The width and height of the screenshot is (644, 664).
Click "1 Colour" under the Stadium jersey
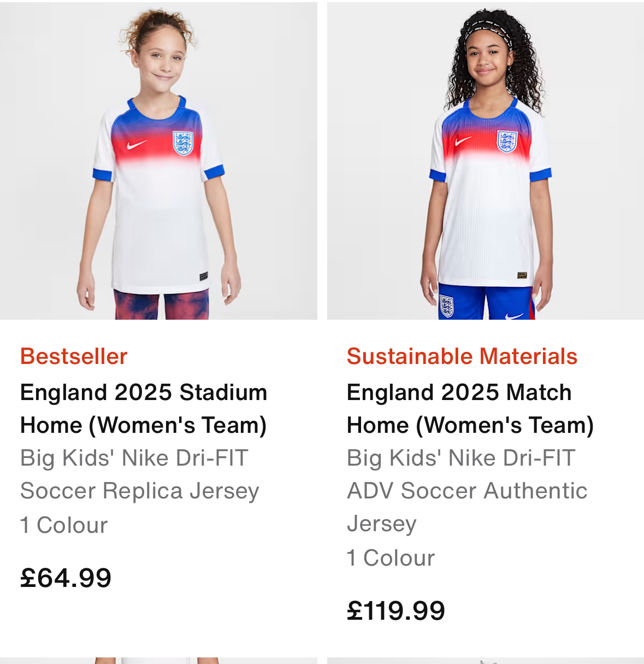coord(64,525)
